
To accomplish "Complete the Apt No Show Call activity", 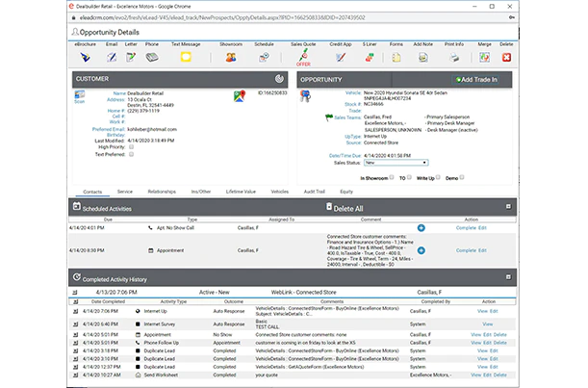I will pyautogui.click(x=466, y=228).
